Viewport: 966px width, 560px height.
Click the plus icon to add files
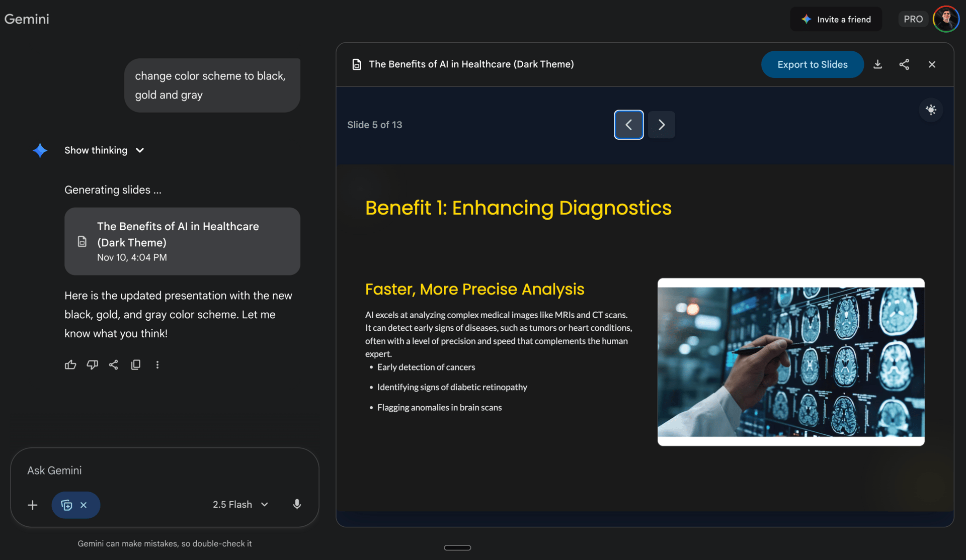pos(33,505)
